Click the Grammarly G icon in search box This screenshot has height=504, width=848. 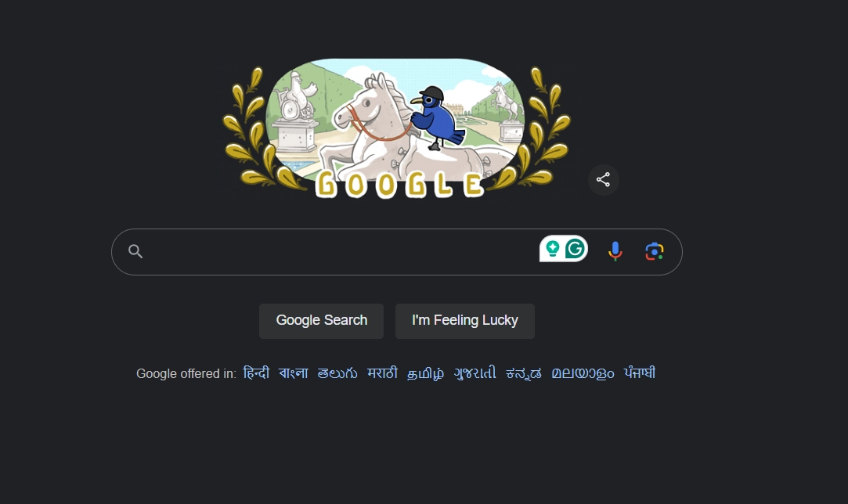pyautogui.click(x=575, y=249)
